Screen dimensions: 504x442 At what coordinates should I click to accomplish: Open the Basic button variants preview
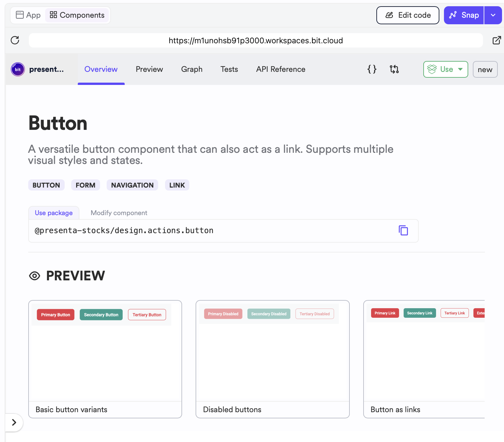tap(105, 359)
